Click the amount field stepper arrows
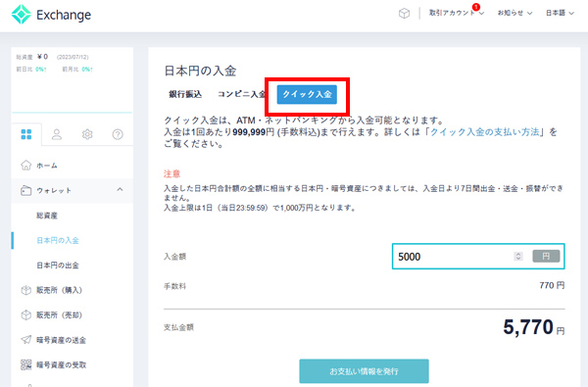 tap(518, 256)
